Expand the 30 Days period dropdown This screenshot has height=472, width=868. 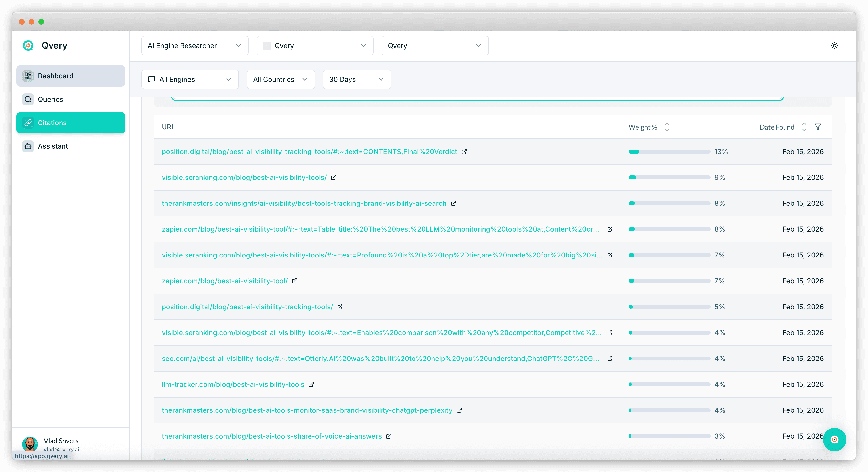(356, 80)
